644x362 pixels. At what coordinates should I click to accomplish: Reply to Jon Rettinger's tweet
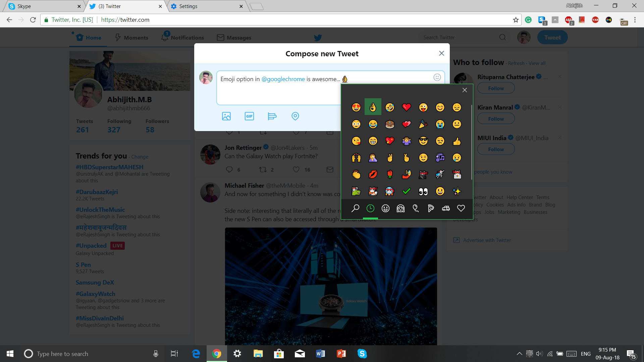click(x=229, y=170)
